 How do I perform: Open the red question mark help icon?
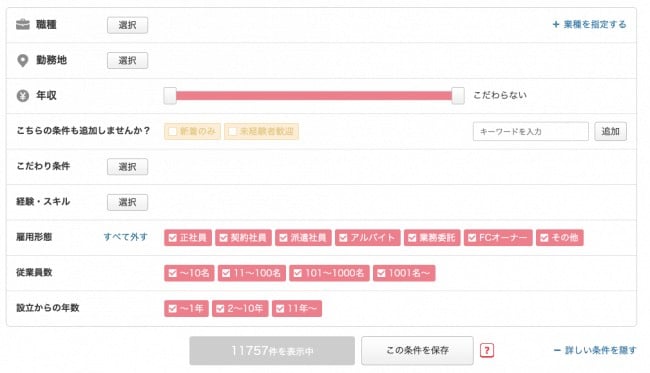487,351
